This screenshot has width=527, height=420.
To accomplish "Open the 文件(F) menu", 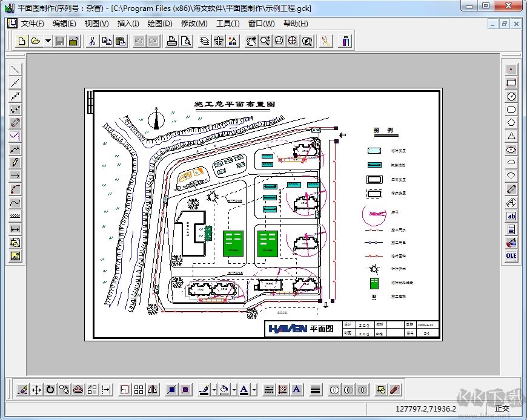I will point(32,24).
